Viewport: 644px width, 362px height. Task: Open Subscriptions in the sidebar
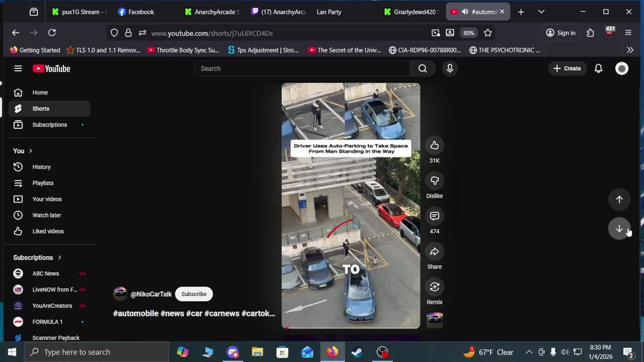tap(49, 125)
